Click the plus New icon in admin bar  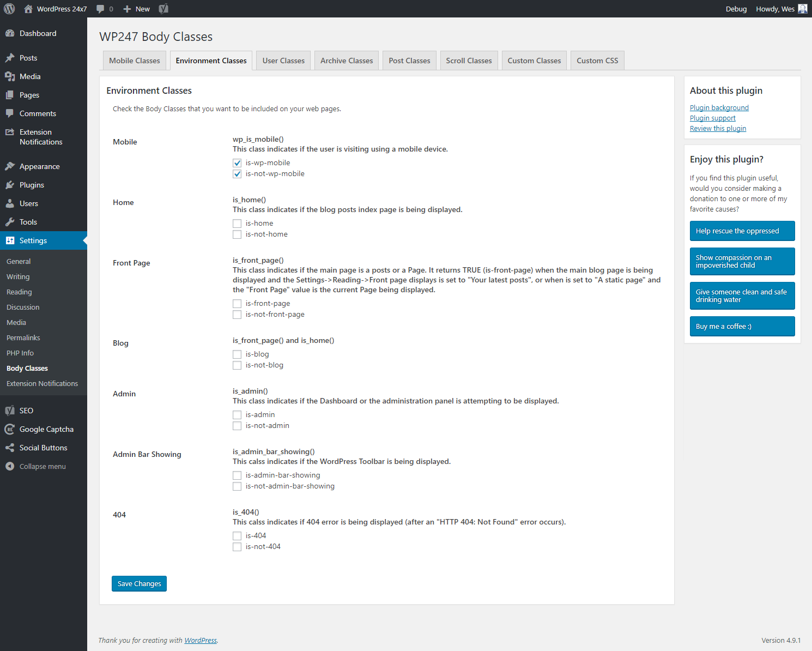pos(127,9)
